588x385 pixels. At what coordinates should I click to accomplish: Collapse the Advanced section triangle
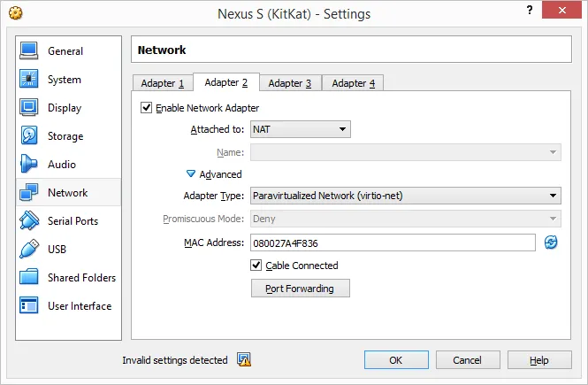click(191, 173)
